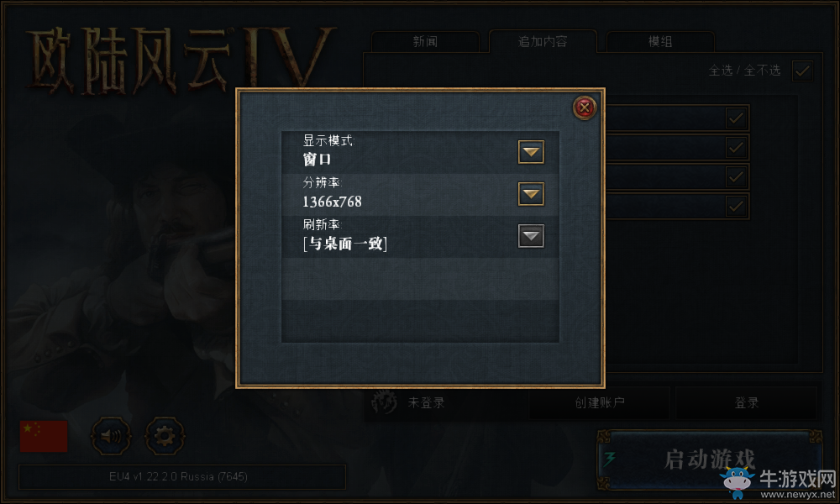
Task: Switch to the 模组 tab
Action: coord(660,42)
